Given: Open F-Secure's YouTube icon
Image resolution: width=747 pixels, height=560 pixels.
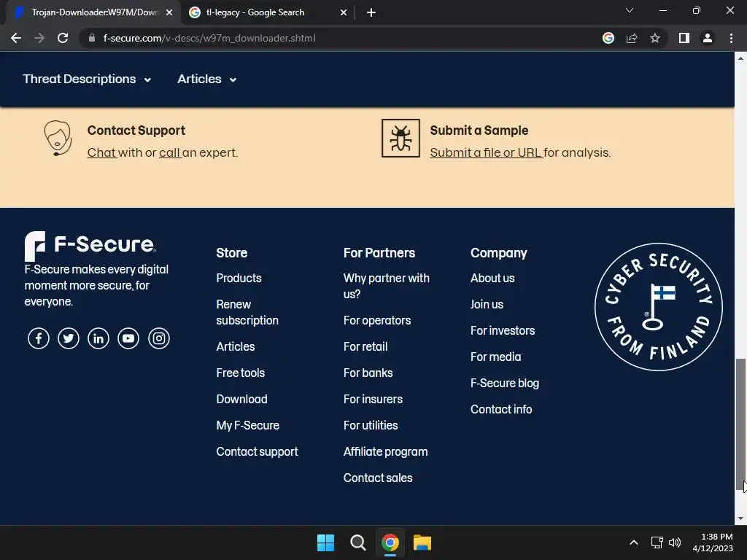Looking at the screenshot, I should tap(128, 338).
